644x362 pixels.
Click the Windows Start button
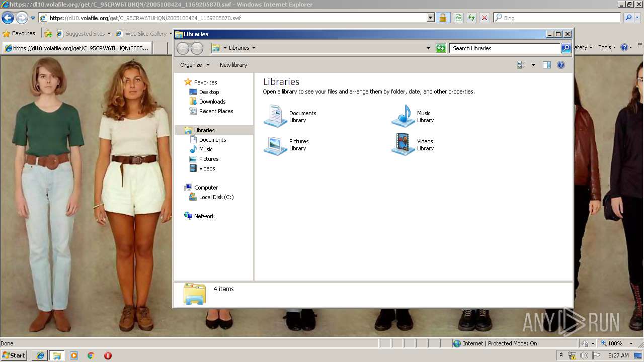[14, 355]
